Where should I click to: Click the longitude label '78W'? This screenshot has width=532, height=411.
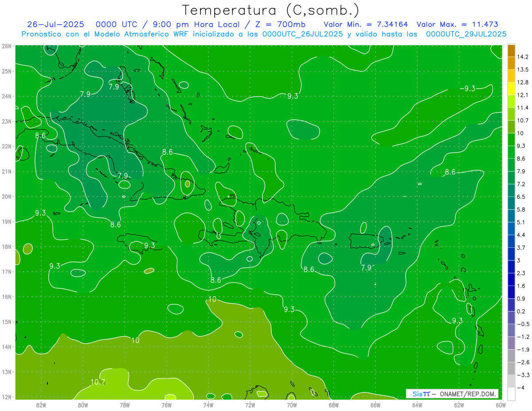[x=125, y=405]
